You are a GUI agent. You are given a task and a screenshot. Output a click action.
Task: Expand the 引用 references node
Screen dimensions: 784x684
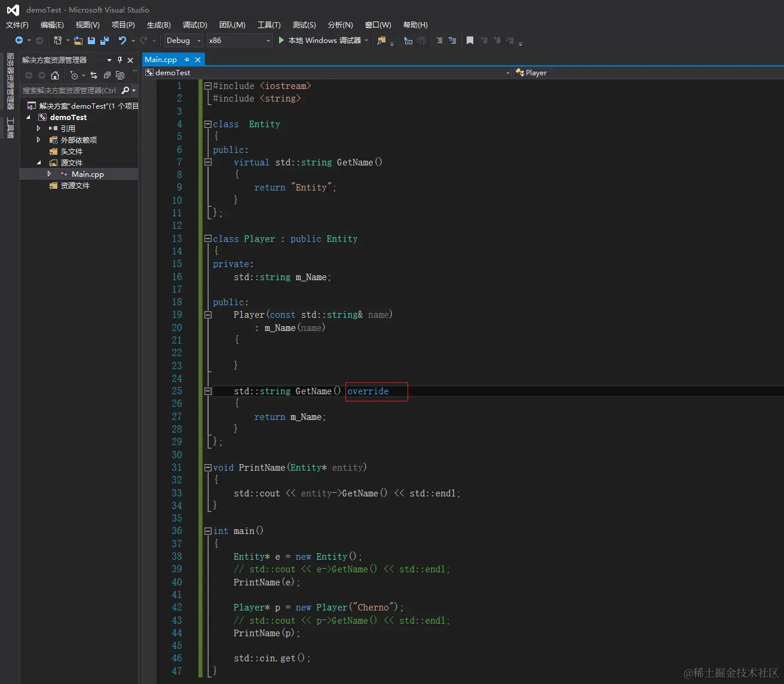coord(39,128)
